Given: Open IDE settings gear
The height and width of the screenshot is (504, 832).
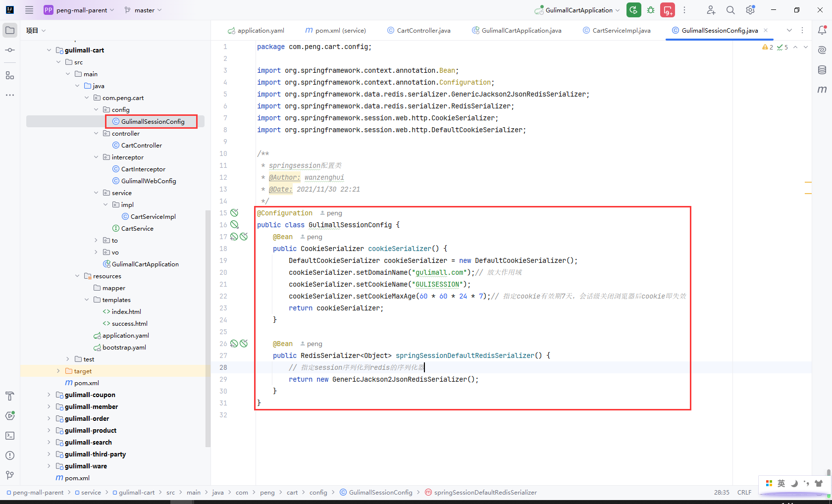Looking at the screenshot, I should (750, 10).
